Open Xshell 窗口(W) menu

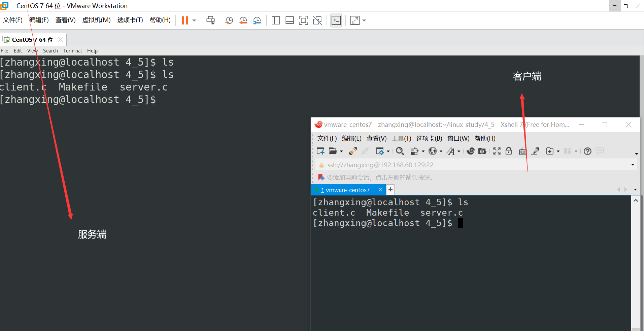458,139
